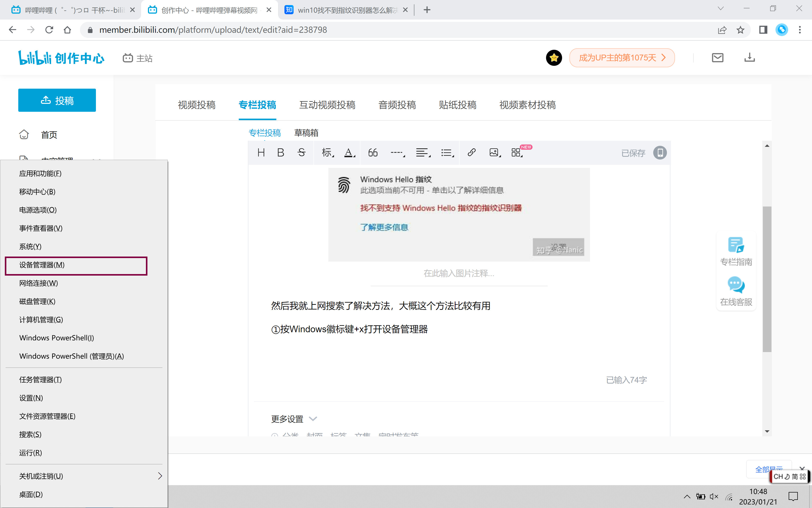This screenshot has height=508, width=812.
Task: Open text alignment dropdown
Action: pos(423,153)
